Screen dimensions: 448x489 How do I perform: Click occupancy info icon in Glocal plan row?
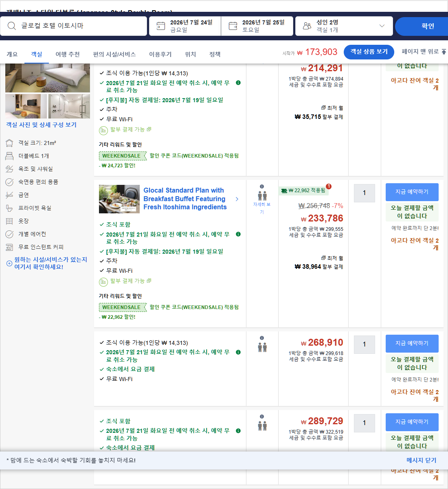click(262, 186)
